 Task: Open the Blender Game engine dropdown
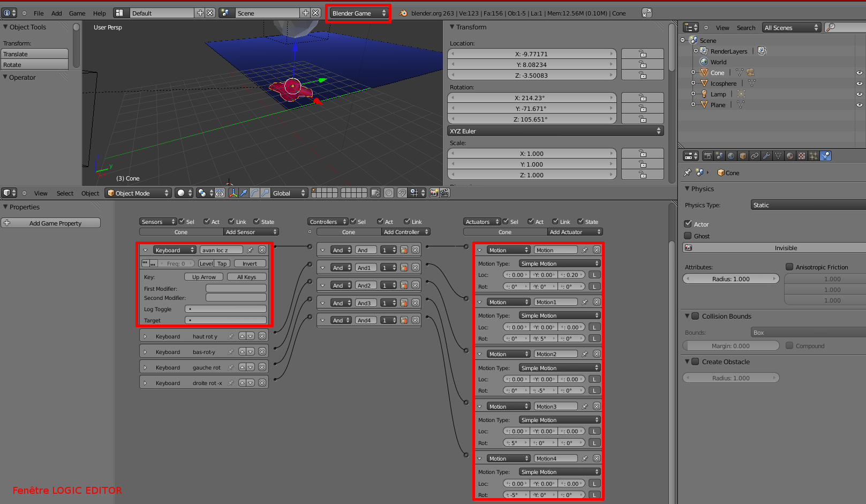tap(358, 13)
